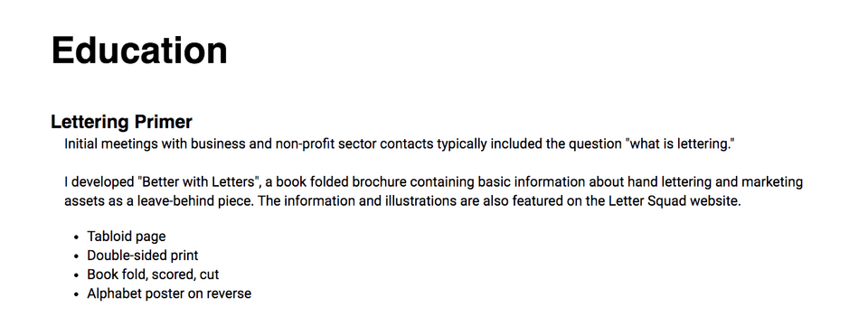
Task: Click the bullet before Book fold
Action: point(76,275)
